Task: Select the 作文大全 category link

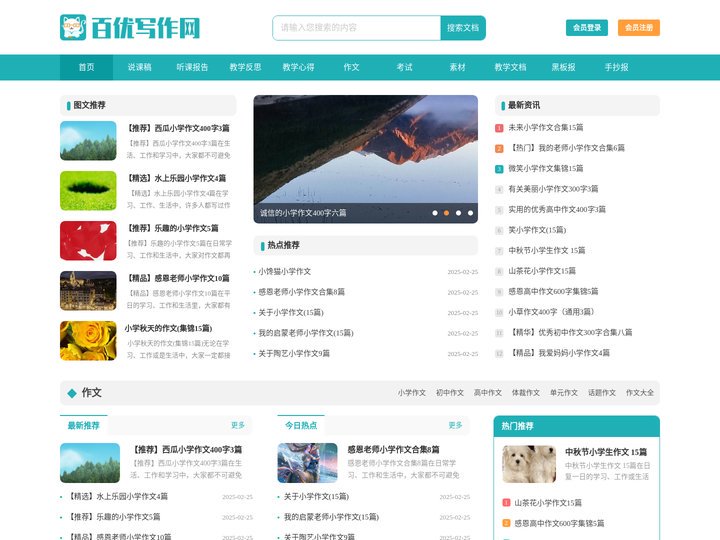Action: tap(640, 393)
